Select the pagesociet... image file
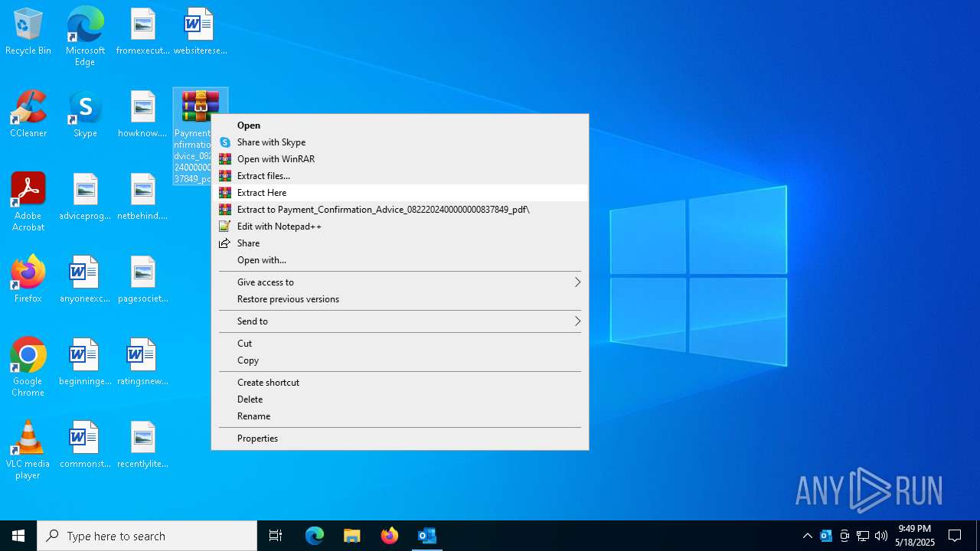Image resolution: width=980 pixels, height=551 pixels. (x=142, y=280)
